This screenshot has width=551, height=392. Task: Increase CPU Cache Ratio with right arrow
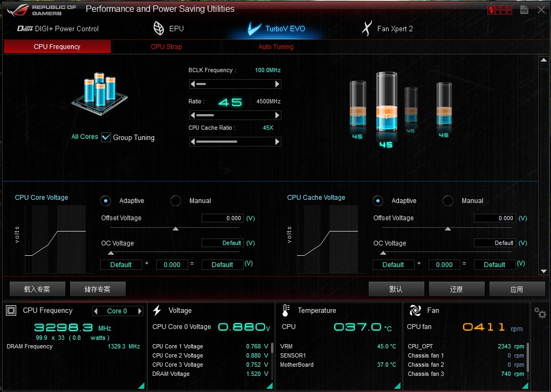tap(277, 142)
